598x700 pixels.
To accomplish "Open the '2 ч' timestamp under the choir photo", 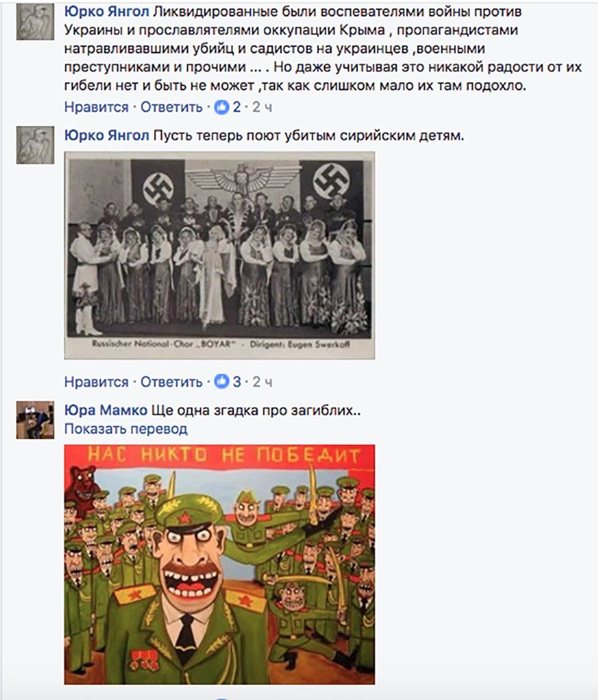I will 262,382.
